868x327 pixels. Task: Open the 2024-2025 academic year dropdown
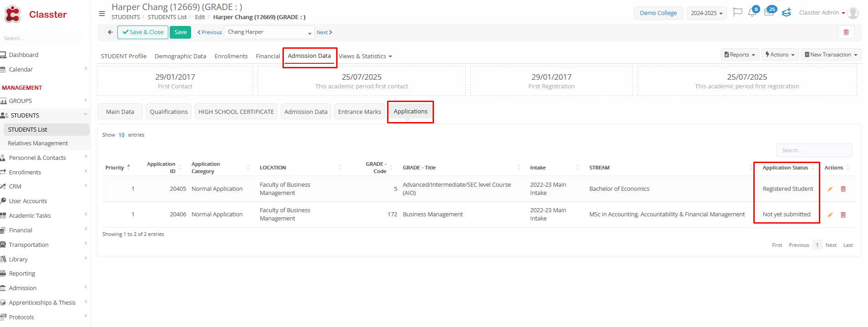(706, 13)
